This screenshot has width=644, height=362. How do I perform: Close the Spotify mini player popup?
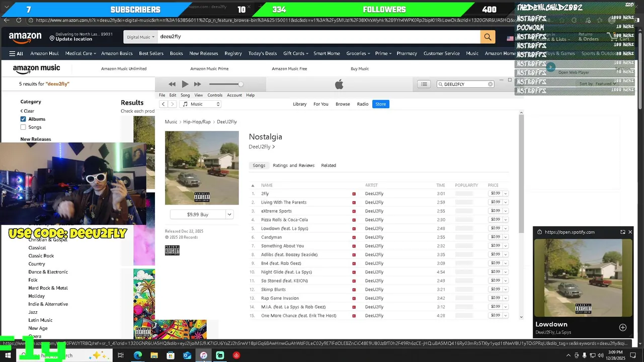point(630,232)
